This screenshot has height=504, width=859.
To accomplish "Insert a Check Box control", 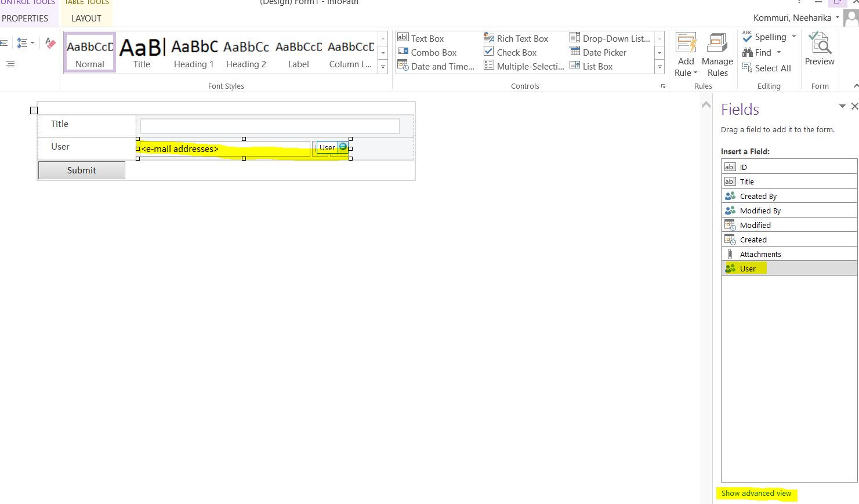I will click(x=516, y=53).
